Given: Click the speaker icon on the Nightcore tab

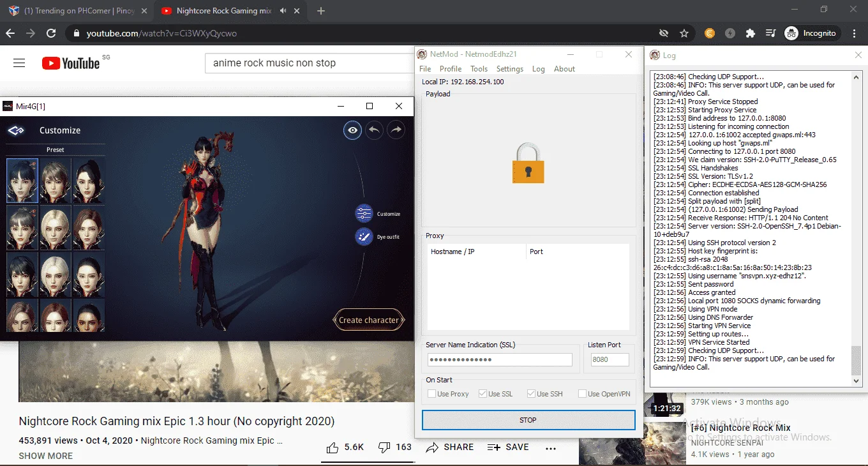Looking at the screenshot, I should pyautogui.click(x=283, y=11).
